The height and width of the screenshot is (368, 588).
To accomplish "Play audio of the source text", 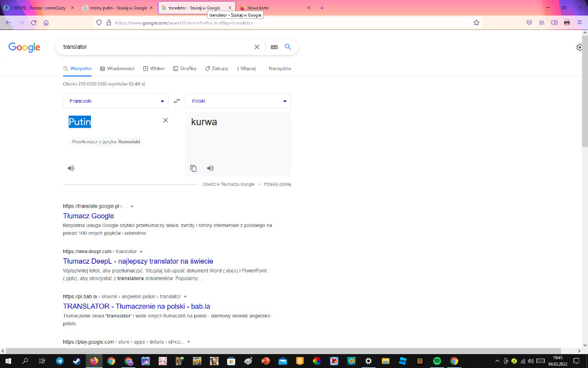I will point(71,168).
